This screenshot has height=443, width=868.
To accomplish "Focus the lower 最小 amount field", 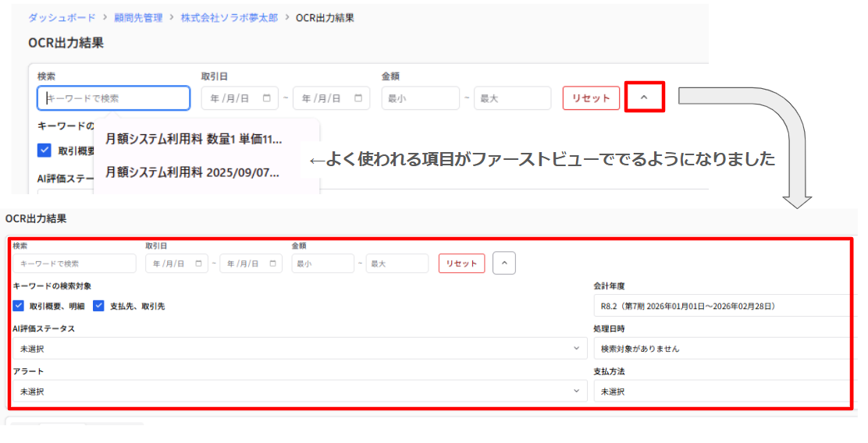I will click(322, 264).
